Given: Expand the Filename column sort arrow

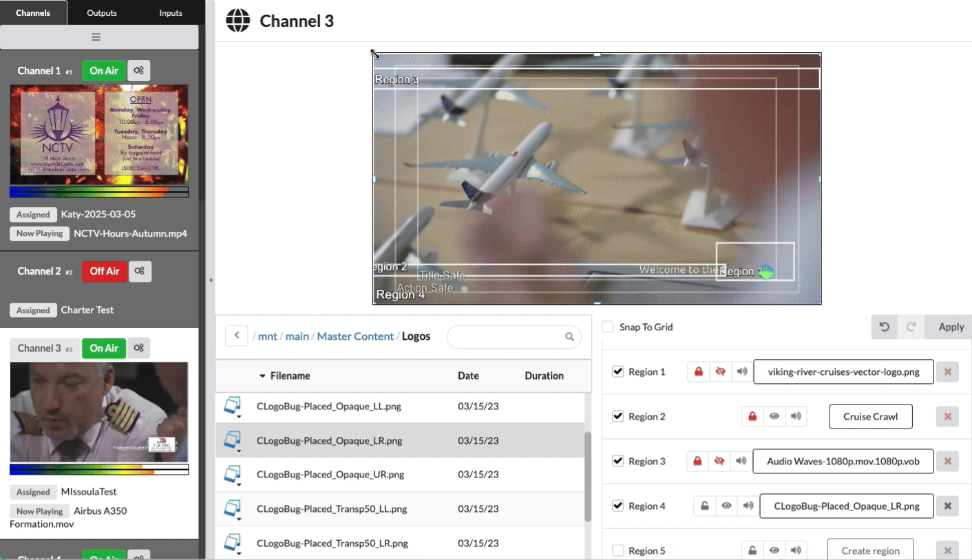Looking at the screenshot, I should point(262,376).
